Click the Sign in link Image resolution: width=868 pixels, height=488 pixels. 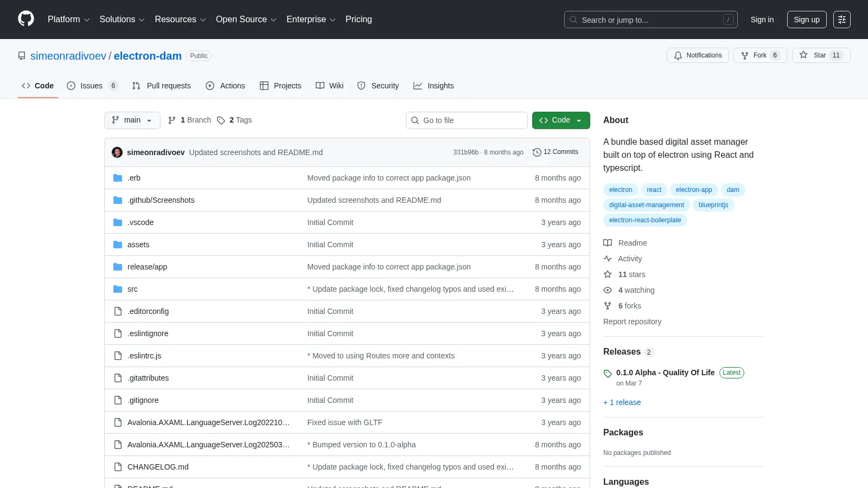click(762, 20)
